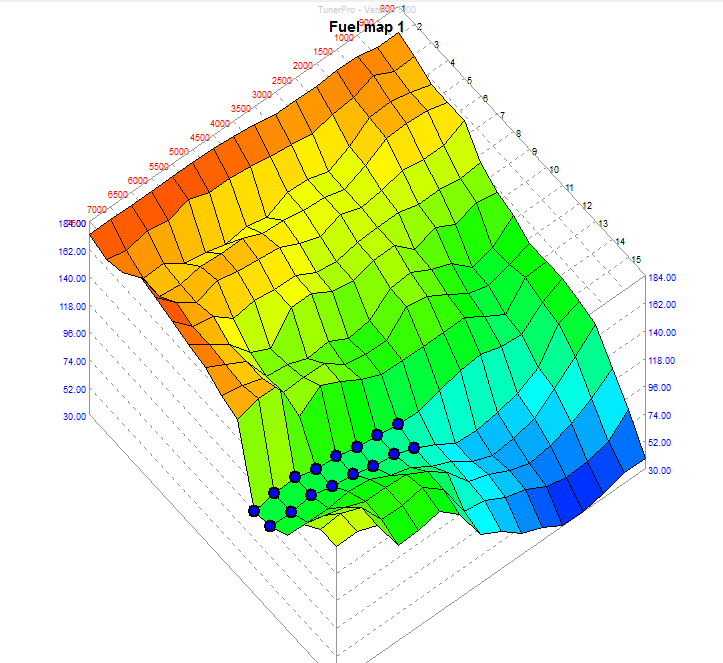Screen dimensions: 723x663
Task: Click the black load axis label 9
Action: (x=534, y=152)
